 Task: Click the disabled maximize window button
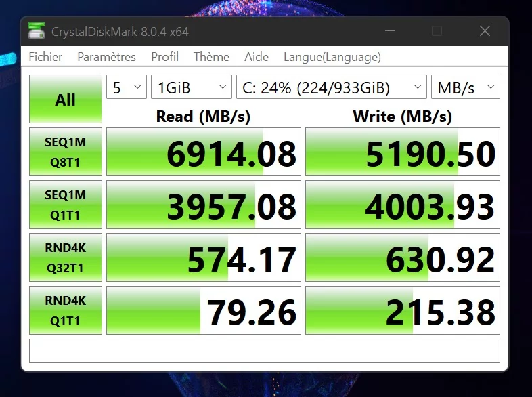pyautogui.click(x=437, y=31)
